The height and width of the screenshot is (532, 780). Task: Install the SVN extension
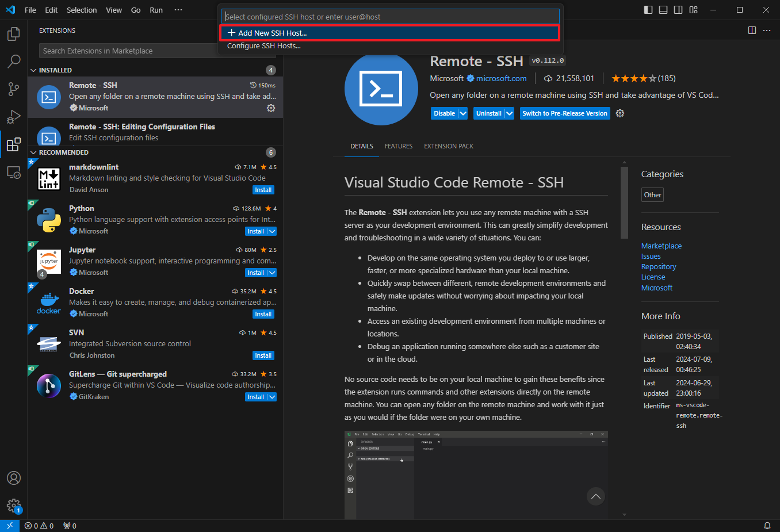[263, 355]
